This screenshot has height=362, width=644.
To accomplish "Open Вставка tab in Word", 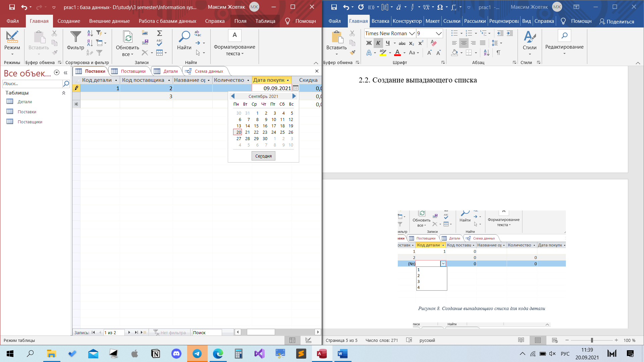I will [380, 21].
